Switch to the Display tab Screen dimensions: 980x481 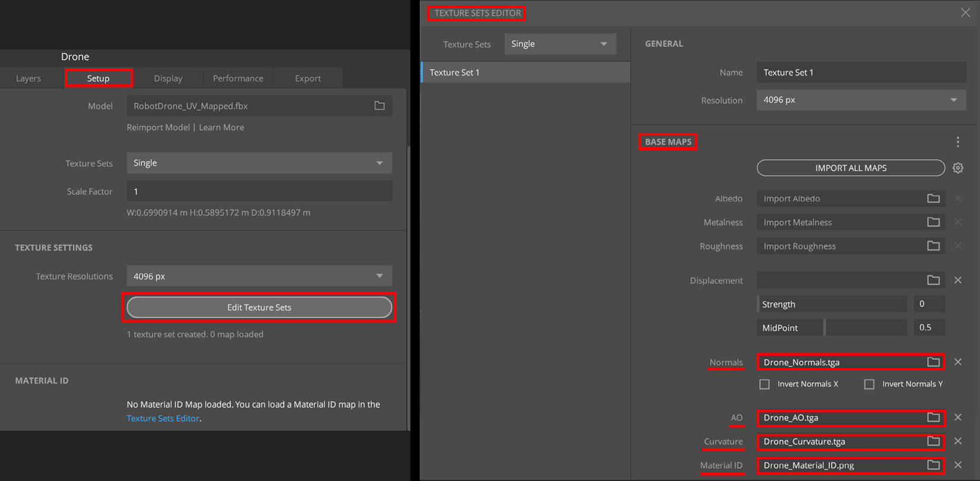pos(168,78)
